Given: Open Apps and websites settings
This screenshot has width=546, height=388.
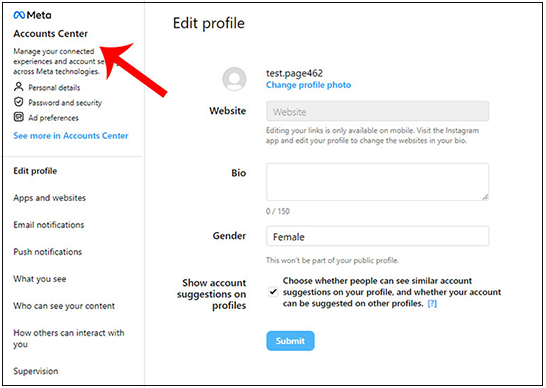Looking at the screenshot, I should 49,198.
